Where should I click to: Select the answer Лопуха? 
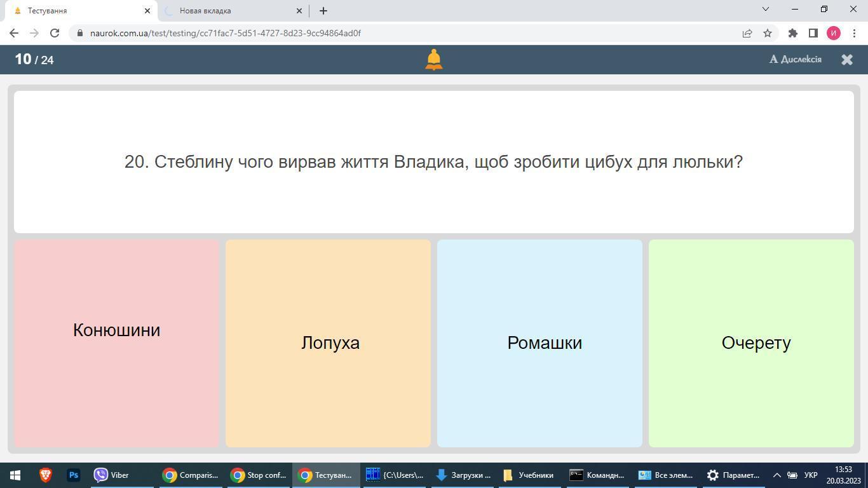coord(328,343)
